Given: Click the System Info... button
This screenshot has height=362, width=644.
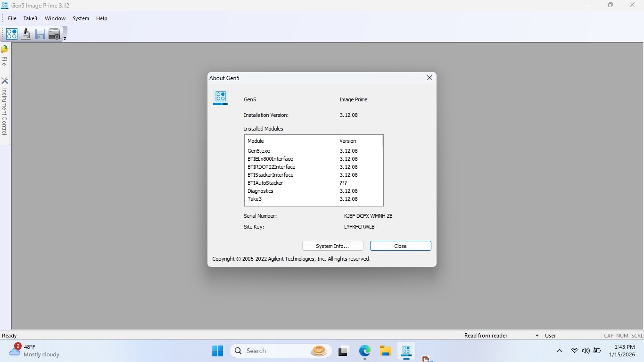Looking at the screenshot, I should click(x=332, y=246).
